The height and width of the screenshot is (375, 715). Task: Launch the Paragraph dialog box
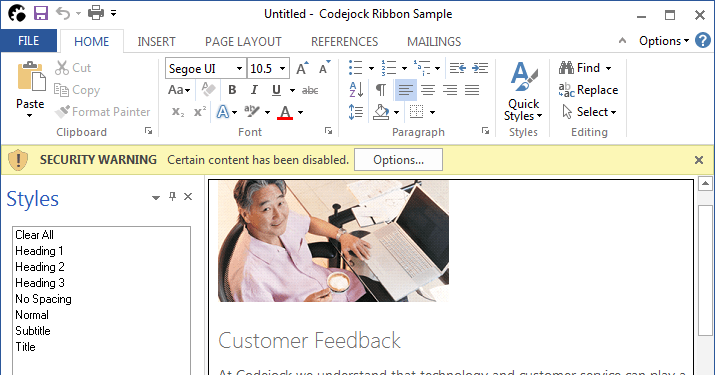click(485, 131)
